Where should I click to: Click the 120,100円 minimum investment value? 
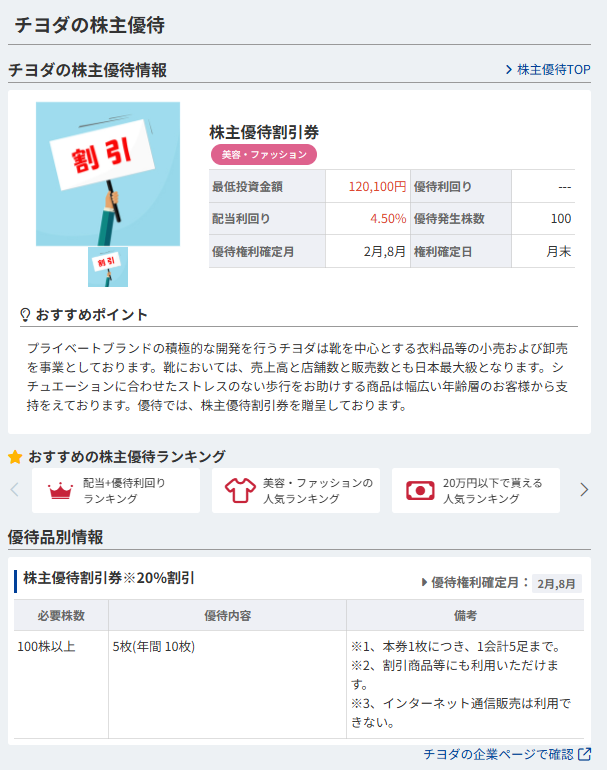pos(377,187)
